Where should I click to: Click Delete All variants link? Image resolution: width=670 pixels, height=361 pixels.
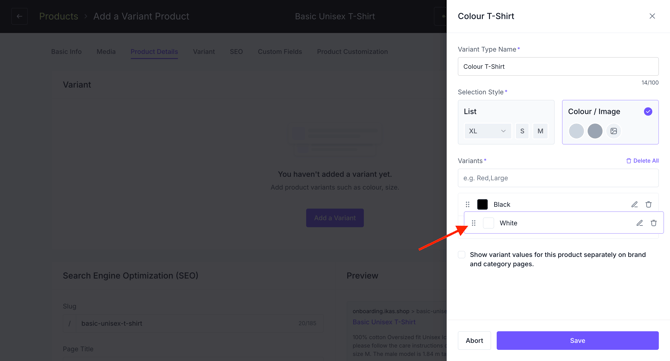pos(642,161)
